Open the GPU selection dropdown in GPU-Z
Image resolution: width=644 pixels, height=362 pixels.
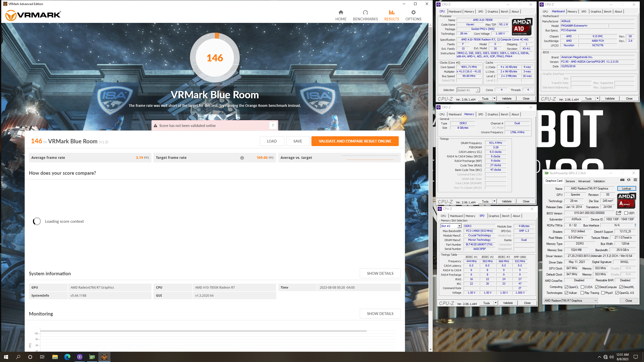(571, 300)
